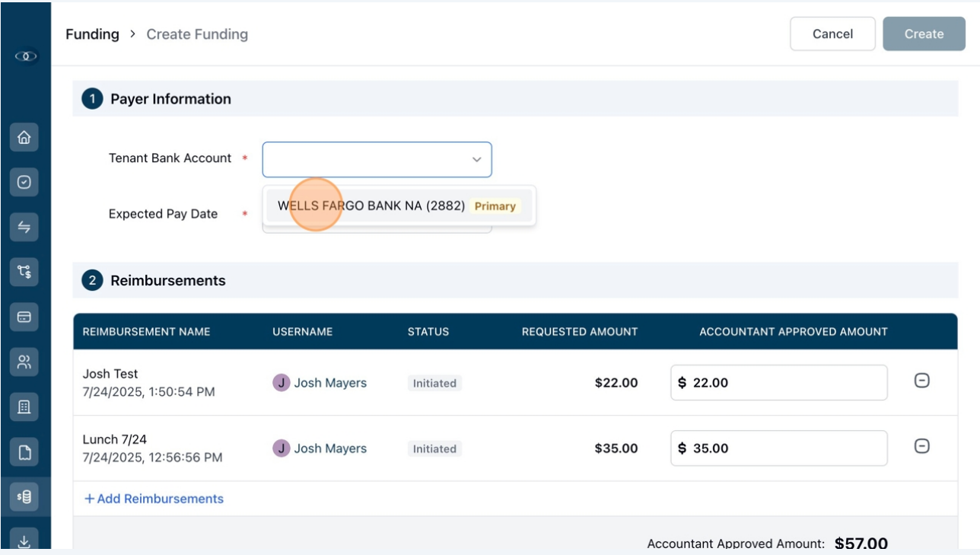Edit approved amount field showing 35.00
This screenshot has height=555, width=980.
778,448
